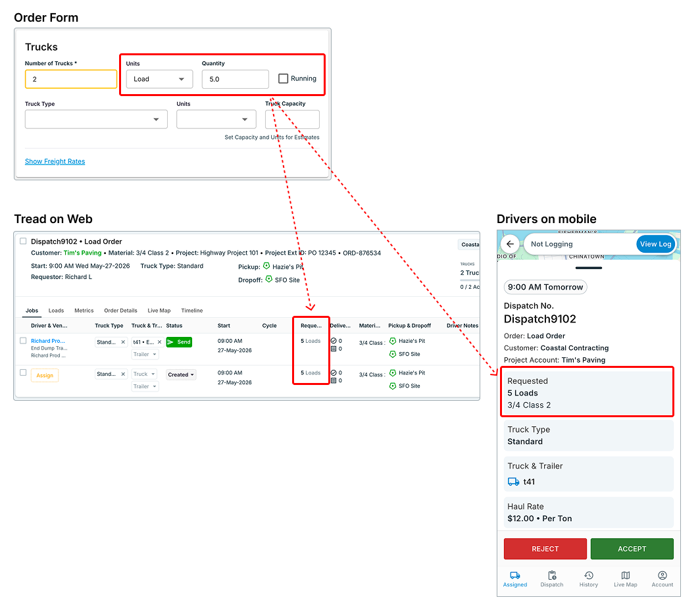Switch to the Loads tab
The image size is (700, 612).
[x=57, y=311]
